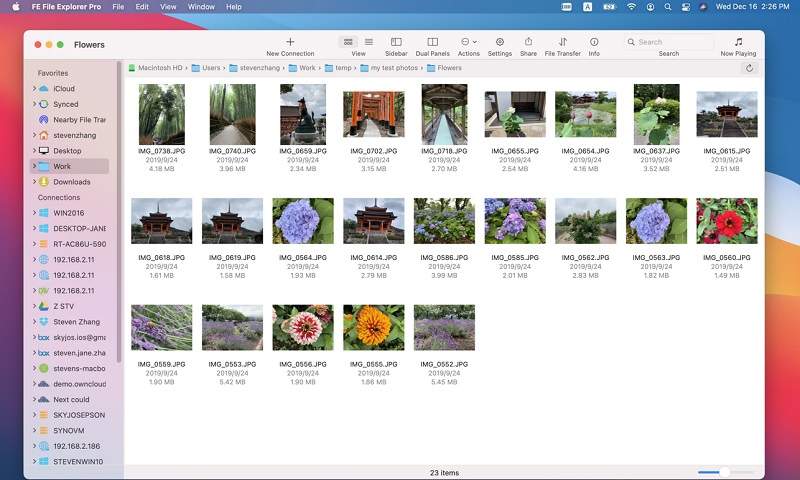Open the Now Playing music icon
Viewport: 800px width, 480px height.
click(x=738, y=42)
